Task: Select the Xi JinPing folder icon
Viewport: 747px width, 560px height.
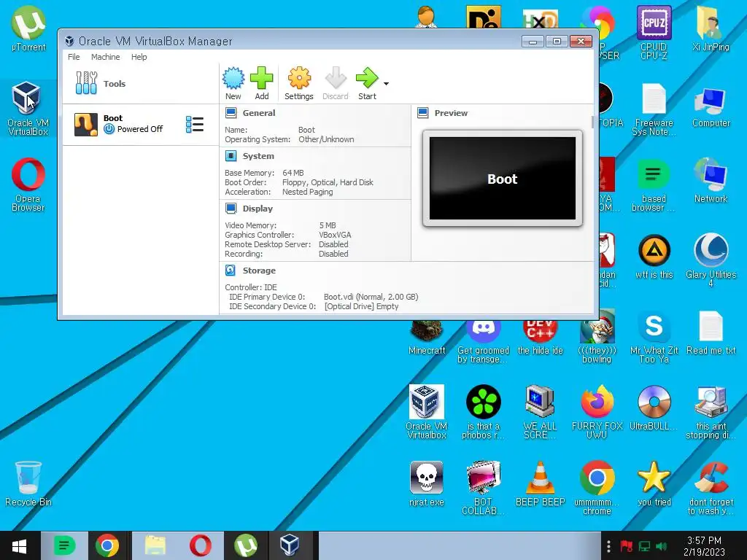Action: (711, 28)
